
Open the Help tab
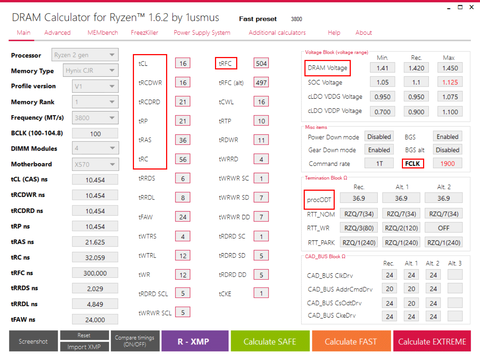pyautogui.click(x=334, y=33)
